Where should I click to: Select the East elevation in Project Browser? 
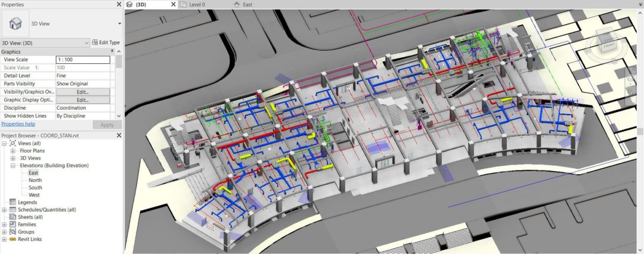(x=33, y=173)
